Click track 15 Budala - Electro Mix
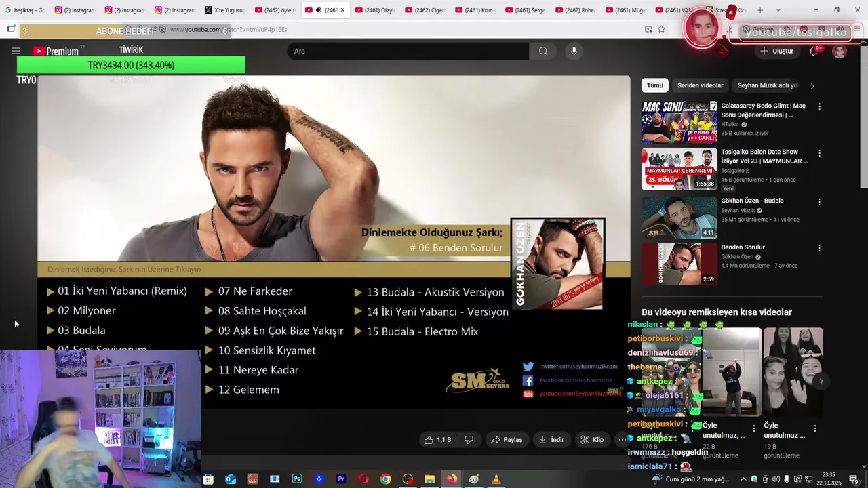 [x=416, y=331]
